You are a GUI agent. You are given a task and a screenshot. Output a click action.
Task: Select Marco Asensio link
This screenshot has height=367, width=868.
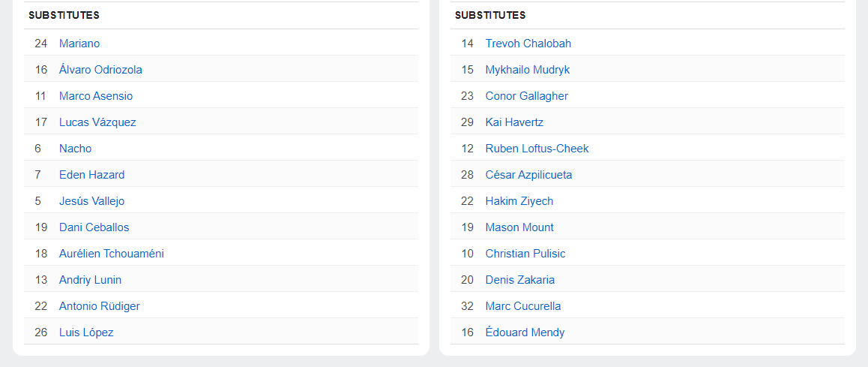pos(96,96)
